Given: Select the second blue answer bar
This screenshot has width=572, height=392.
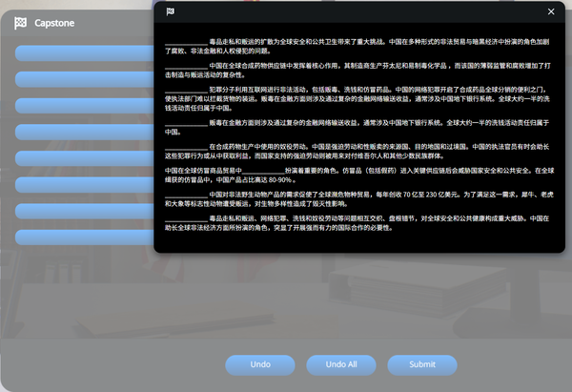Looking at the screenshot, I should [x=84, y=79].
